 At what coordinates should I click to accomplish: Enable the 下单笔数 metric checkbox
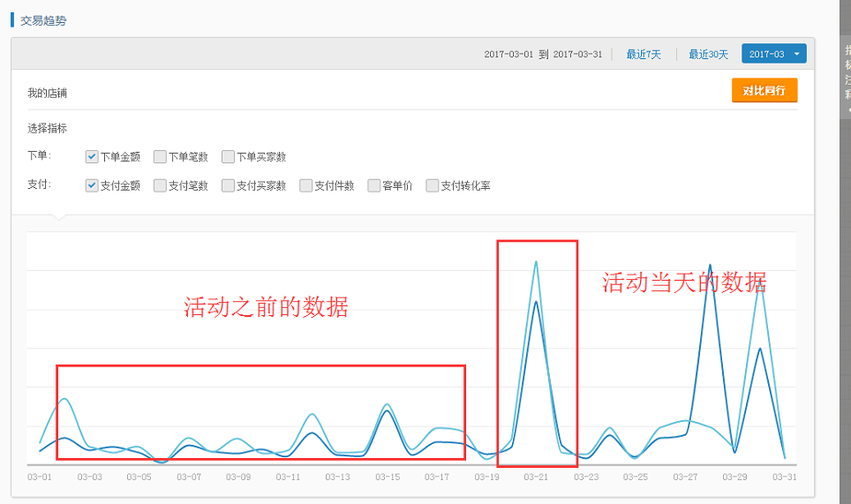(x=160, y=157)
